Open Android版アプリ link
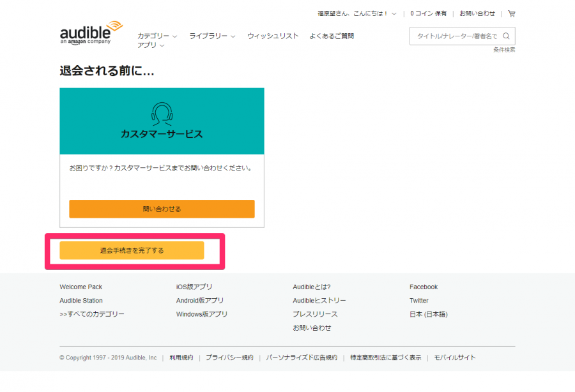This screenshot has height=392, width=575. point(200,301)
